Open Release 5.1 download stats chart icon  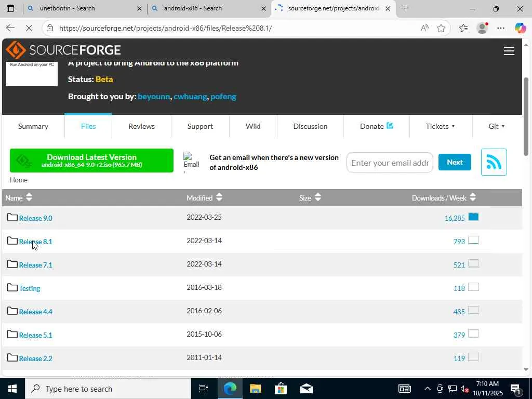point(473,334)
